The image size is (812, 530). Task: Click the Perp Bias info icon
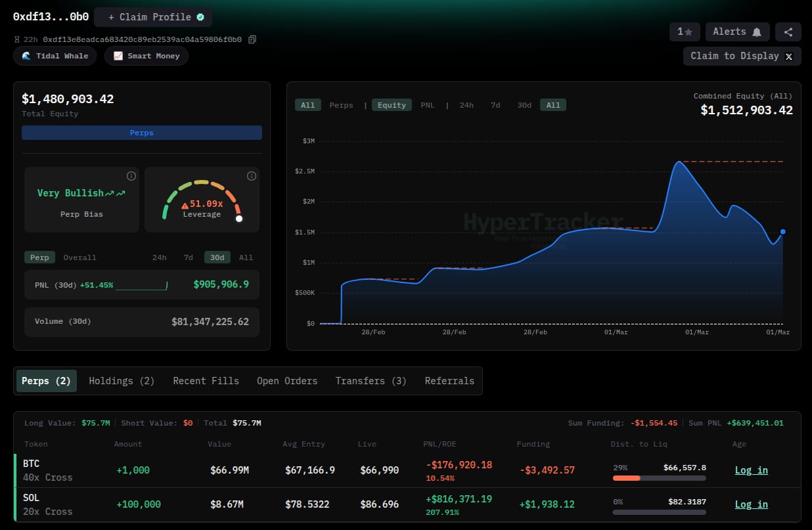click(x=131, y=176)
